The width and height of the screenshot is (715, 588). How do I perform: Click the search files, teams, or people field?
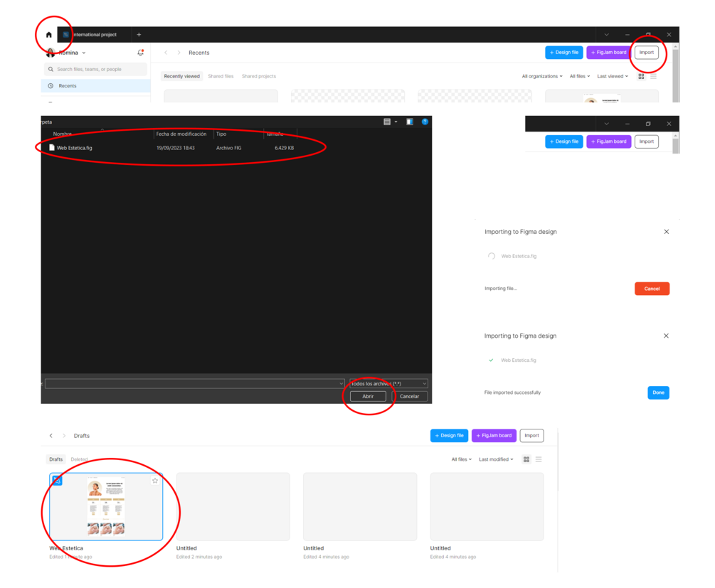[96, 69]
